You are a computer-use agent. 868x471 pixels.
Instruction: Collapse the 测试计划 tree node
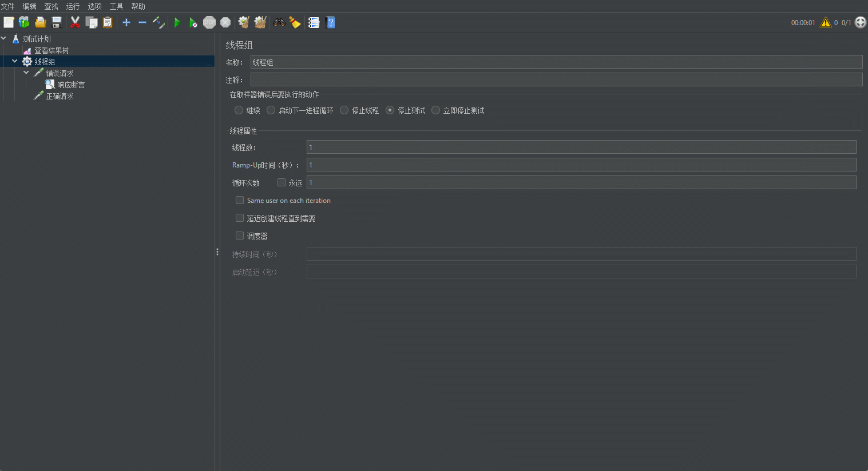[4, 39]
